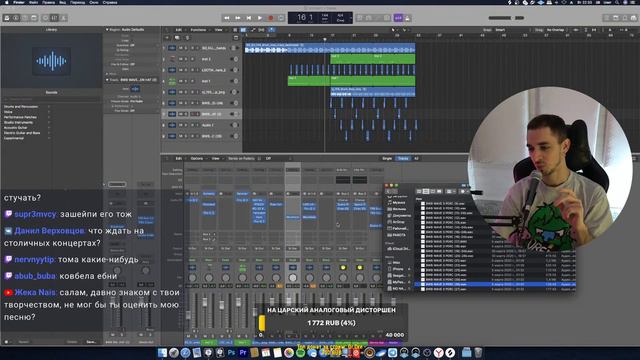Screen dimensions: 640x360
Task: Toggle the Catch Playhead button
Action: point(271,30)
